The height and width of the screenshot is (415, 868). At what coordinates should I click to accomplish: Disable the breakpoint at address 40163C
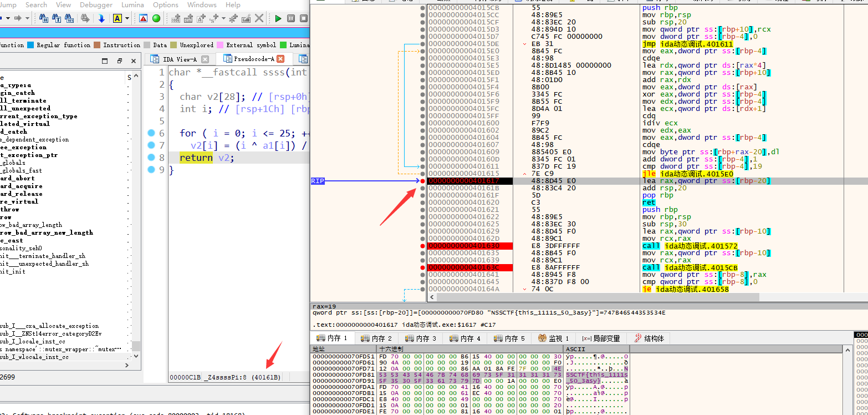coord(422,267)
